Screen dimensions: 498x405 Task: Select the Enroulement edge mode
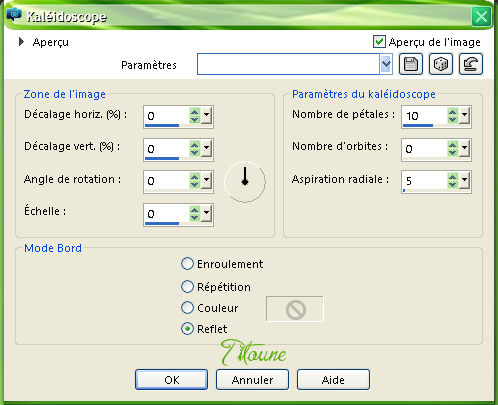[x=187, y=264]
